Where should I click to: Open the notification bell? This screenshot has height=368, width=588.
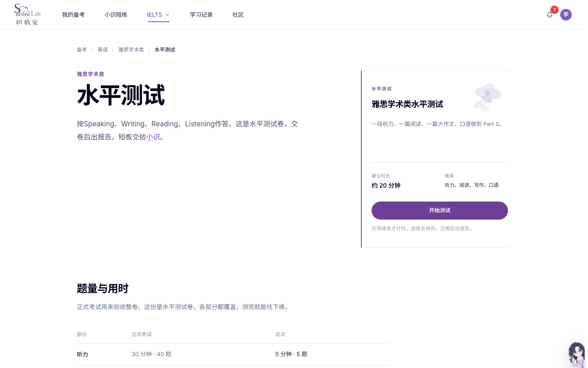[550, 15]
